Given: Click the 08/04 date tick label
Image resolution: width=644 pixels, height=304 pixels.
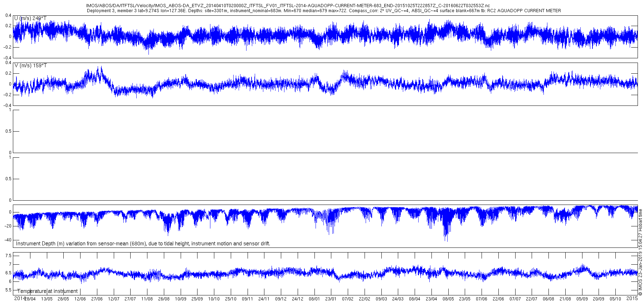Looking at the screenshot, I should pyautogui.click(x=415, y=299).
